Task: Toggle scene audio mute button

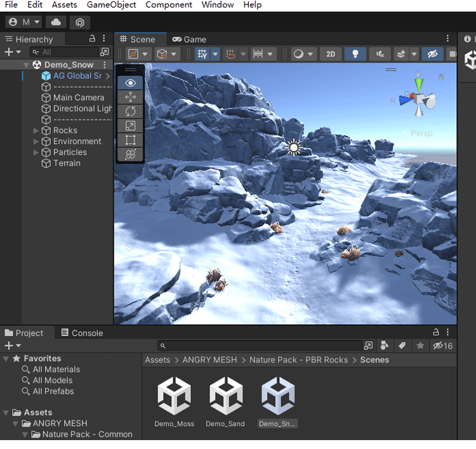Action: [380, 54]
